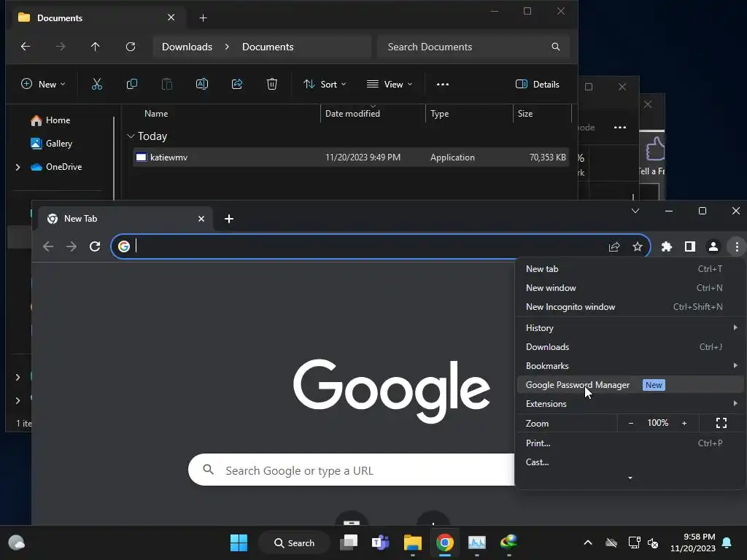The height and width of the screenshot is (560, 747).
Task: Choose Cast... in the Chrome menu
Action: [x=630, y=462]
